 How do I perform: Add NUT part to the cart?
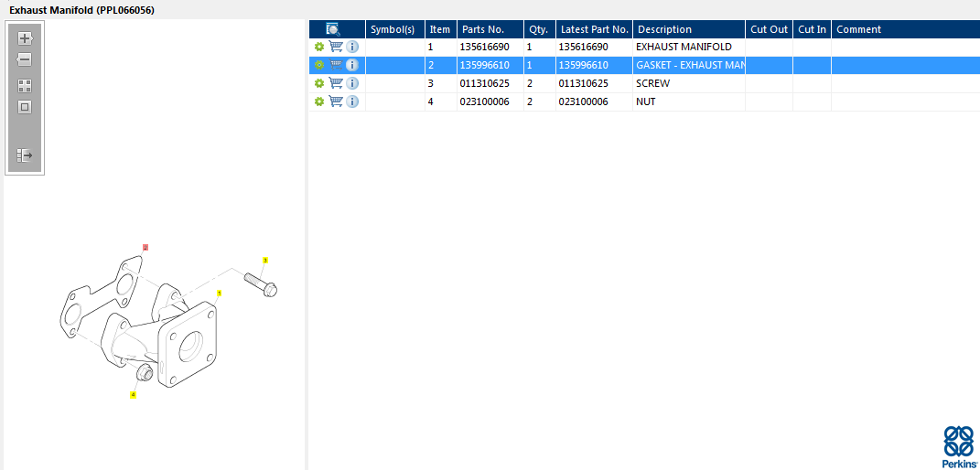(x=336, y=101)
